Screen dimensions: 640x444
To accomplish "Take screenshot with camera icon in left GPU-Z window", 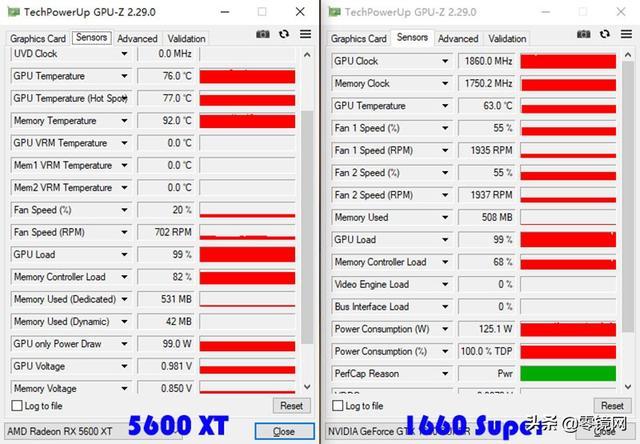I will coord(262,34).
